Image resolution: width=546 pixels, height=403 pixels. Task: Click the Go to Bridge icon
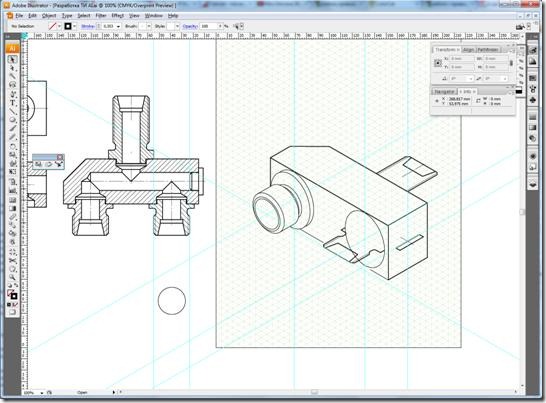(x=520, y=26)
